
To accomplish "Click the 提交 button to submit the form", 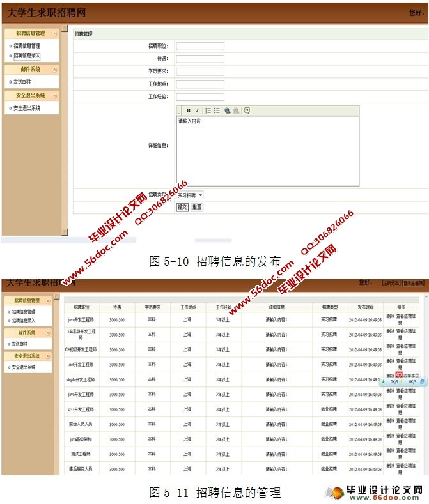I will pos(182,207).
